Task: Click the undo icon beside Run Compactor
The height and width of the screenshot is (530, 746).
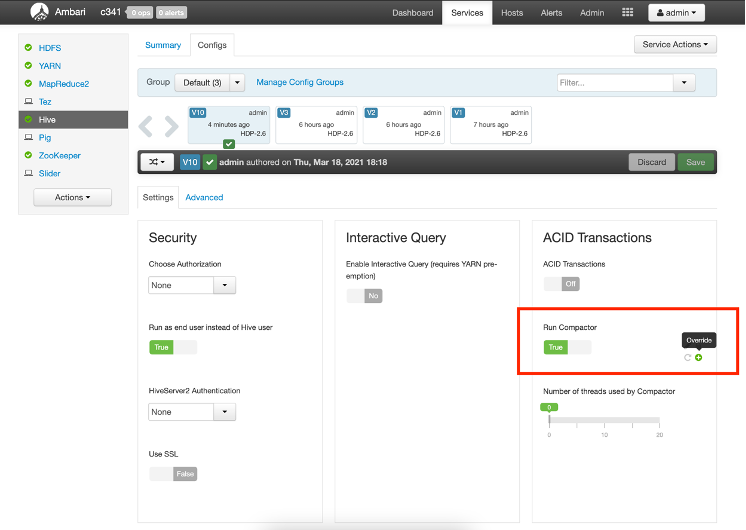Action: [x=687, y=357]
